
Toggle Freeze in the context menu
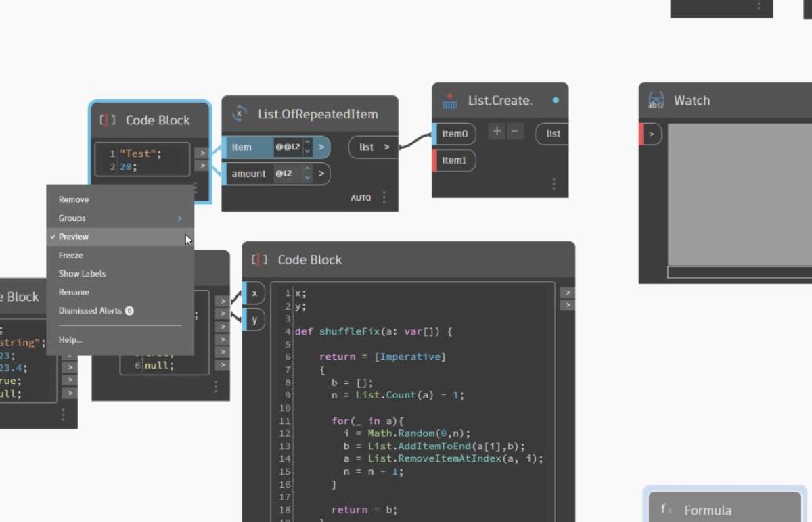pyautogui.click(x=120, y=255)
